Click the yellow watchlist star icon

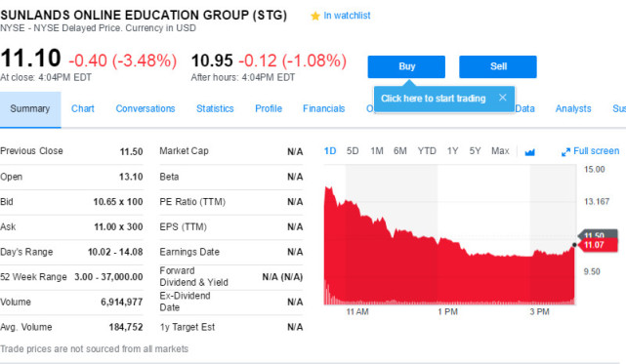[x=315, y=16]
